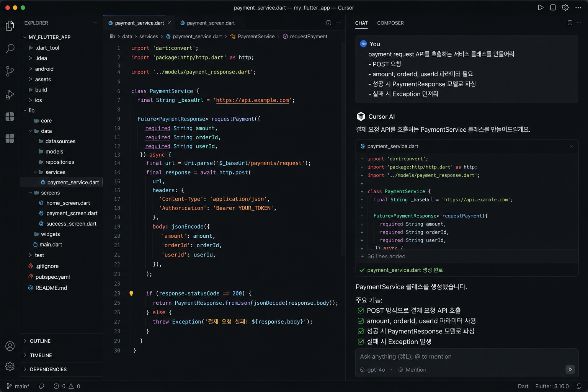Close the payment_service.dart editor tab
Viewport: 588px width, 392px height.
[169, 23]
